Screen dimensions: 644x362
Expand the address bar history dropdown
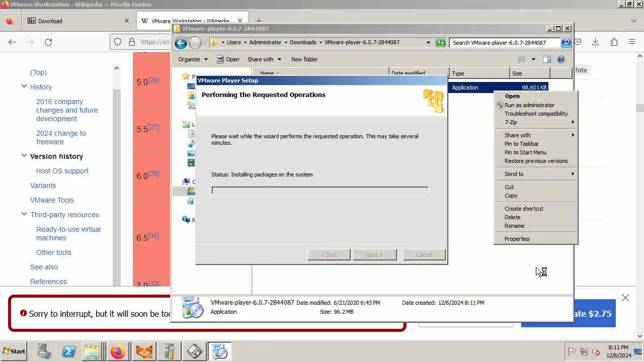(428, 43)
